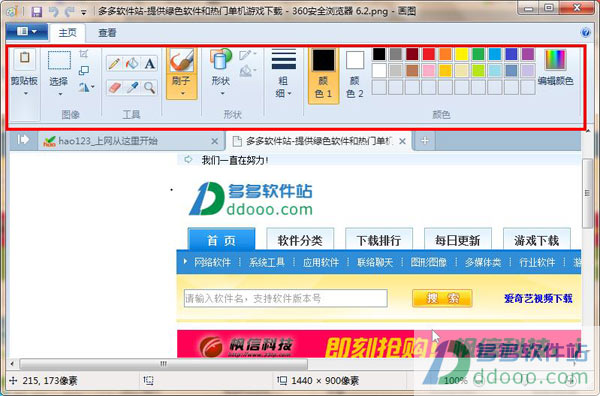Screen dimensions: 600x396
Task: Pick the black color swatch
Action: 379,54
